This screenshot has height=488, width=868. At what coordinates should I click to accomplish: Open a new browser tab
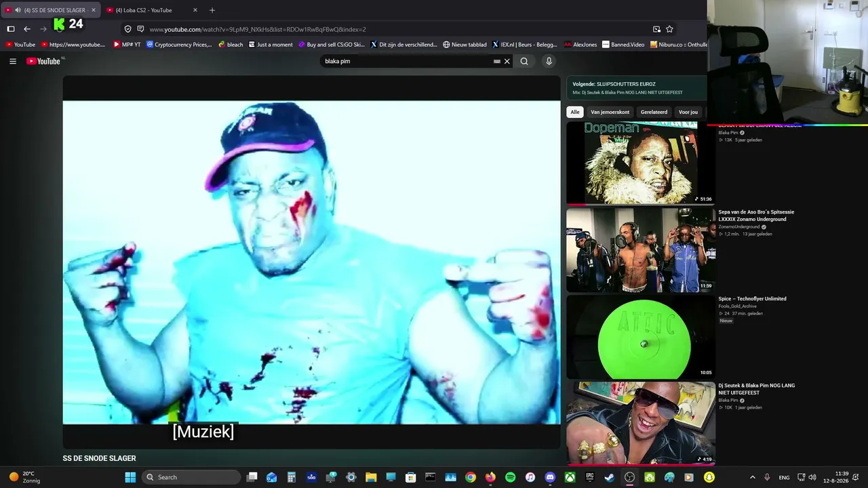212,10
